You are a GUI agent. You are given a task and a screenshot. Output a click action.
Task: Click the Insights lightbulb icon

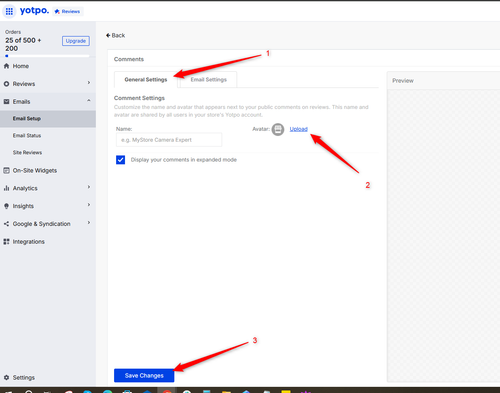tap(6, 206)
